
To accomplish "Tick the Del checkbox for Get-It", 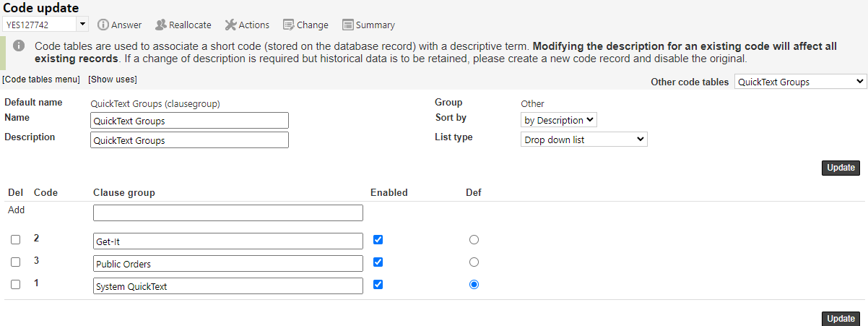I will [x=16, y=240].
